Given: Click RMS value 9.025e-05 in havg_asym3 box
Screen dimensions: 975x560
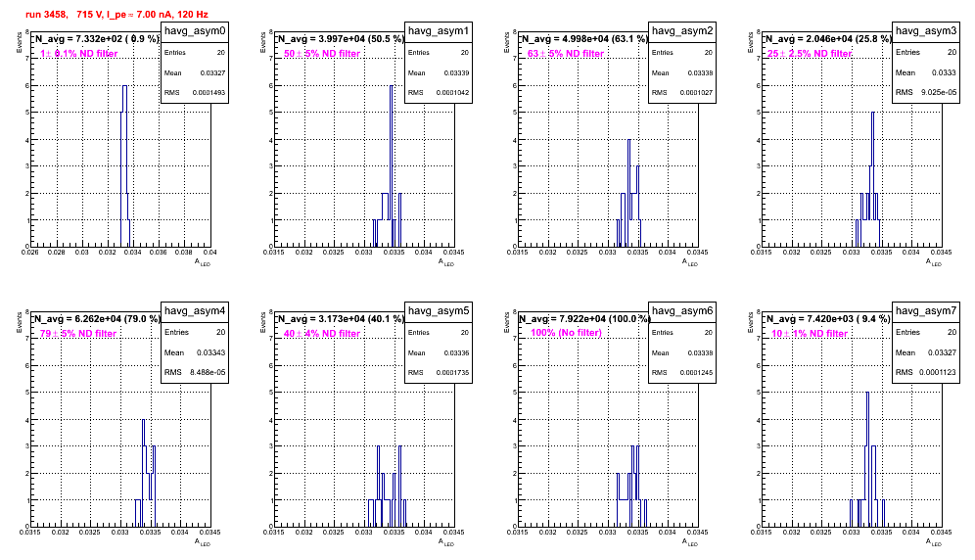Looking at the screenshot, I should pos(939,92).
